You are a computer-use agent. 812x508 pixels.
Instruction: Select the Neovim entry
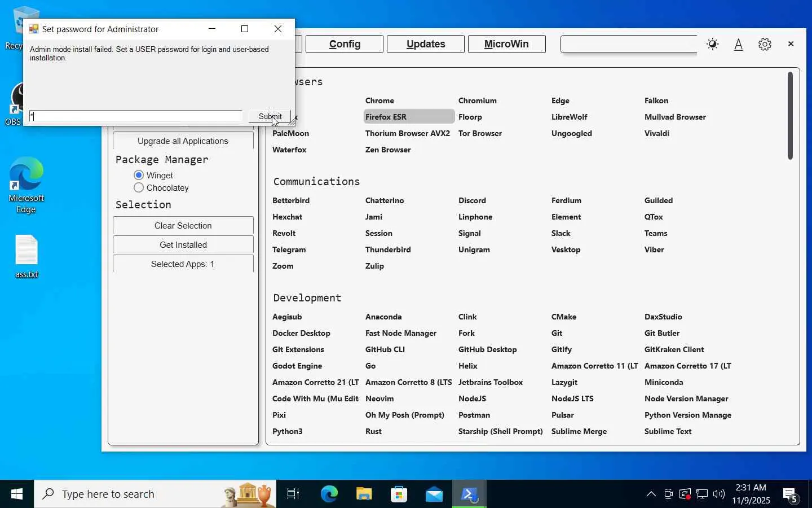point(379,398)
